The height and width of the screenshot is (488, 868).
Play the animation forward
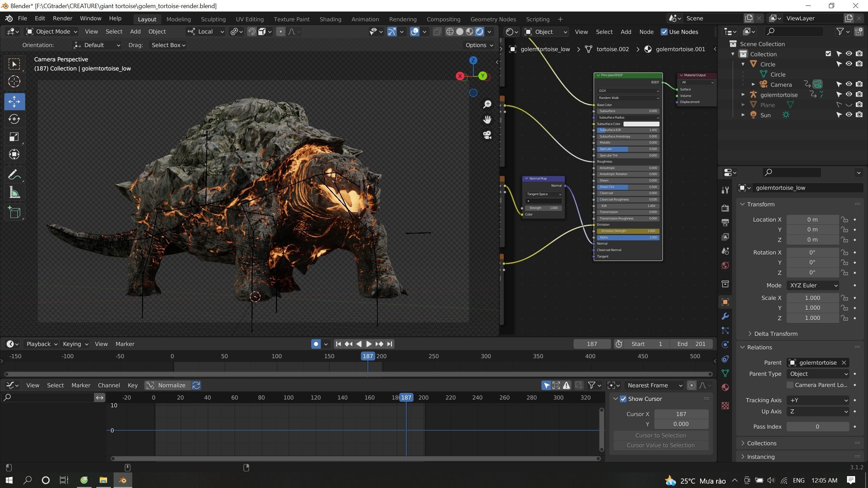point(369,344)
